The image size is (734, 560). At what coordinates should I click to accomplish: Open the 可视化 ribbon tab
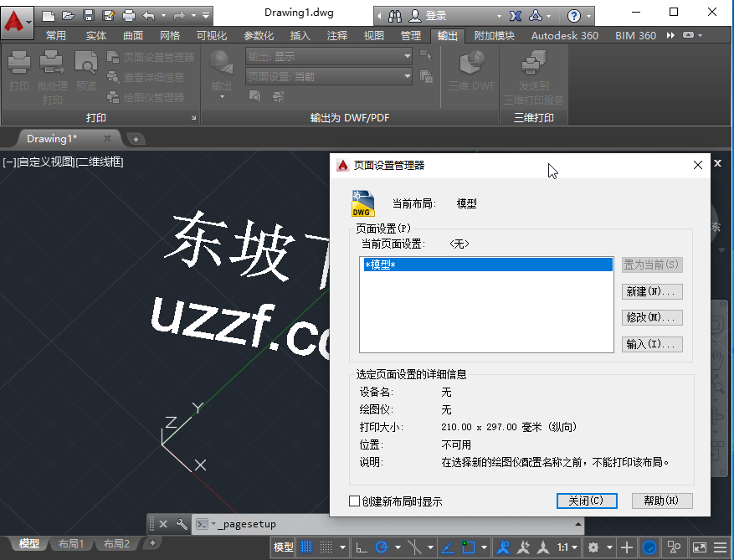[212, 36]
